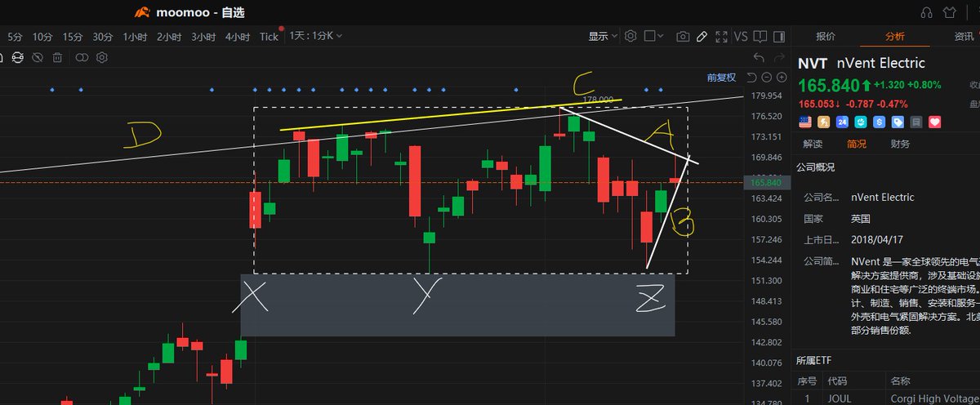980x405 pixels.
Task: Click the US flag market icon
Action: pyautogui.click(x=805, y=122)
